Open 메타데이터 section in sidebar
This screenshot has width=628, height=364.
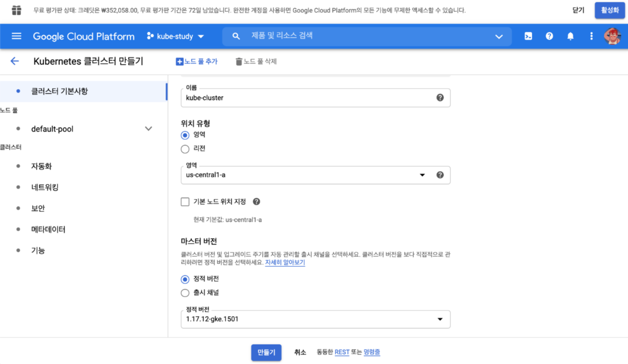48,229
